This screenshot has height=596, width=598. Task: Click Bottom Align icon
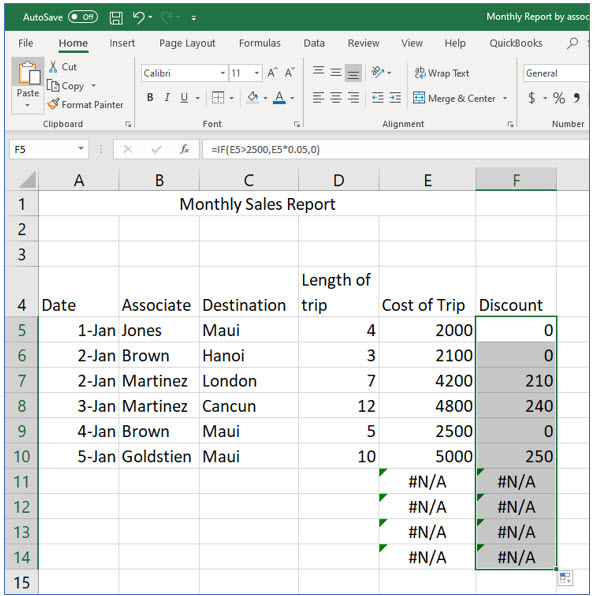coord(353,72)
